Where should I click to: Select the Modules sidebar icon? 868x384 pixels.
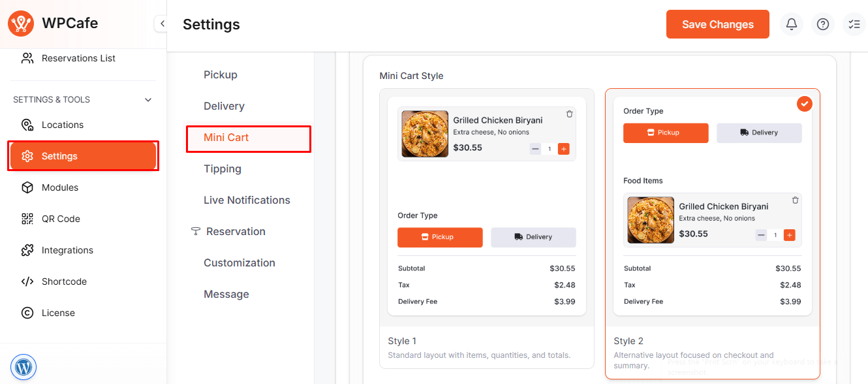tap(27, 187)
